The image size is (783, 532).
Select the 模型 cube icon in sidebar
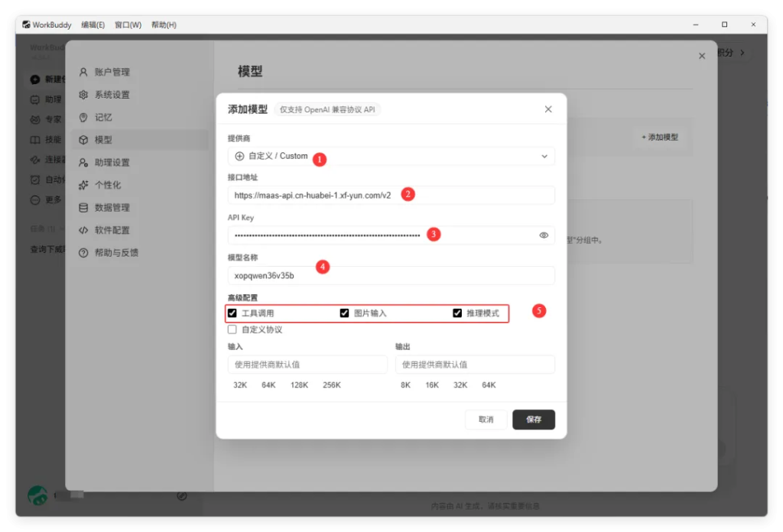pos(83,140)
